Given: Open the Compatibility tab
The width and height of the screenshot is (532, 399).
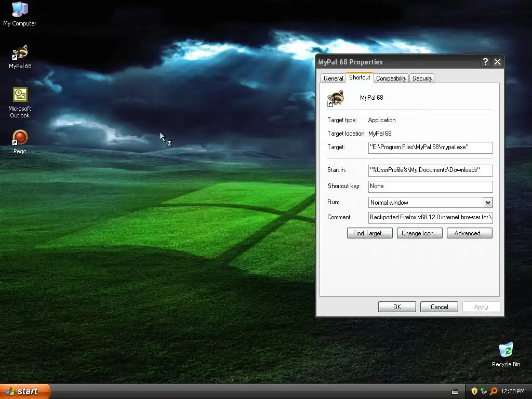Looking at the screenshot, I should click(x=391, y=78).
